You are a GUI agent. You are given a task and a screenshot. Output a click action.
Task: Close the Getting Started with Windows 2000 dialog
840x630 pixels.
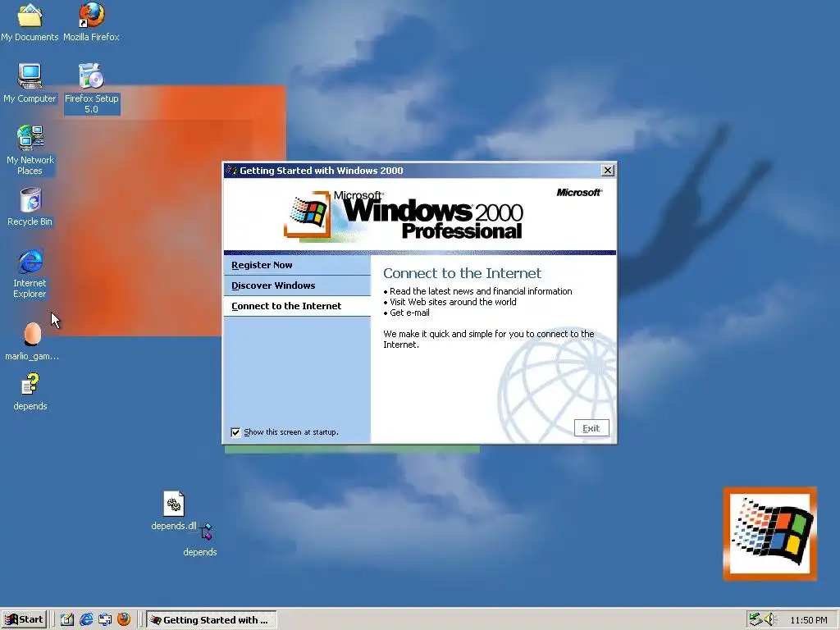[x=608, y=171]
